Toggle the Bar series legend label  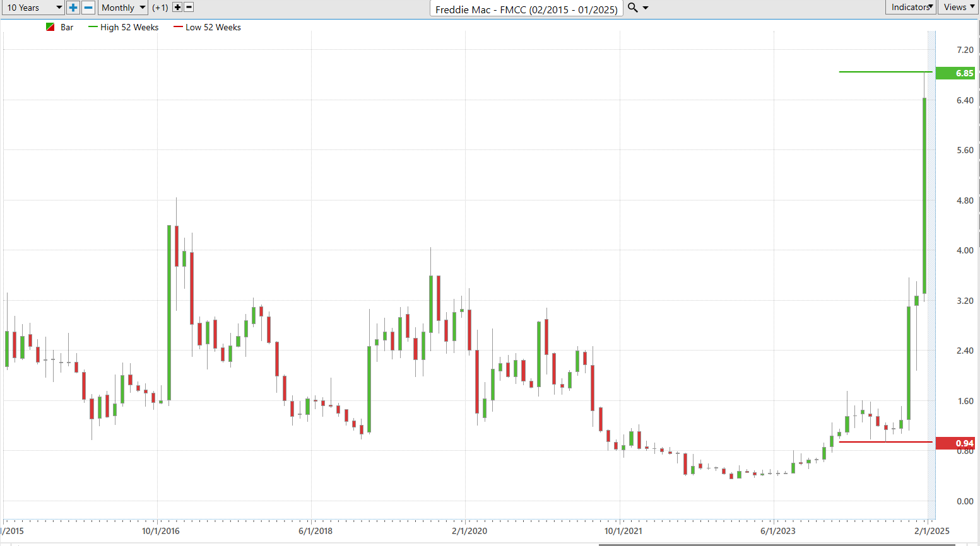click(x=67, y=27)
